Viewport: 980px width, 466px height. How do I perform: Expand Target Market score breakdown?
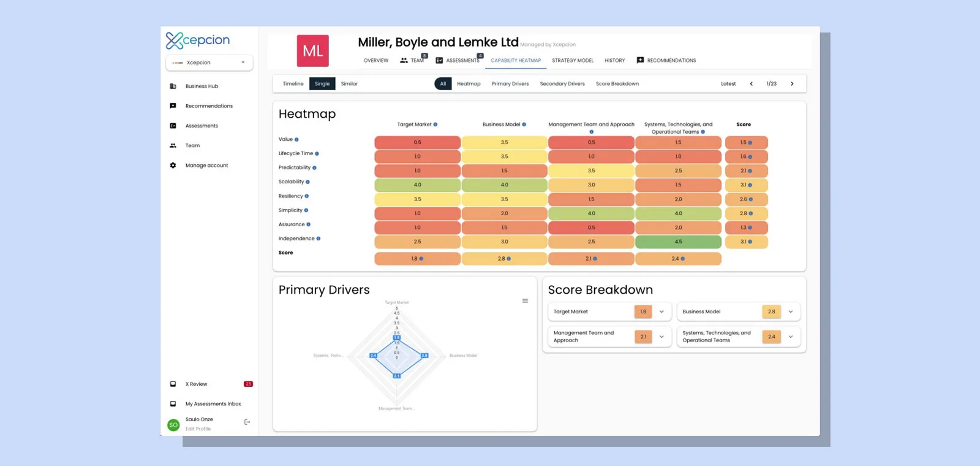tap(661, 311)
